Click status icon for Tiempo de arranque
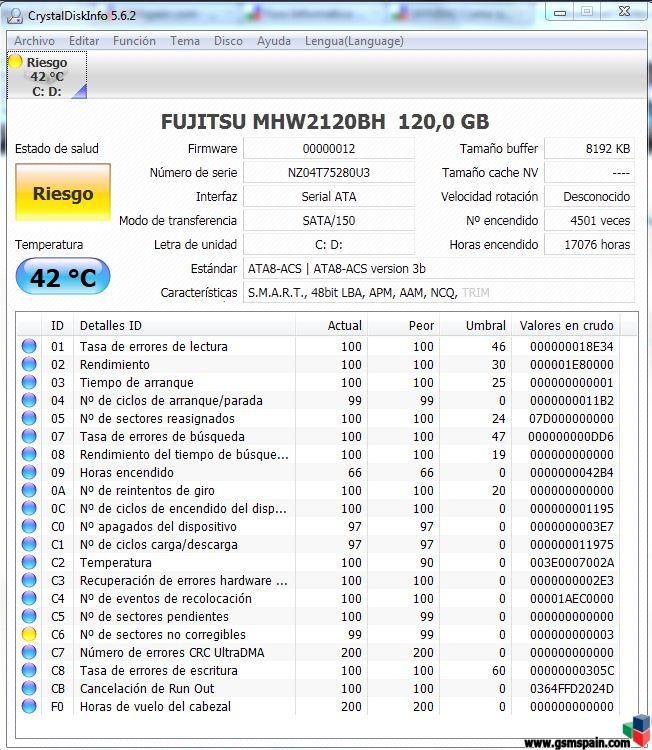 29,382
